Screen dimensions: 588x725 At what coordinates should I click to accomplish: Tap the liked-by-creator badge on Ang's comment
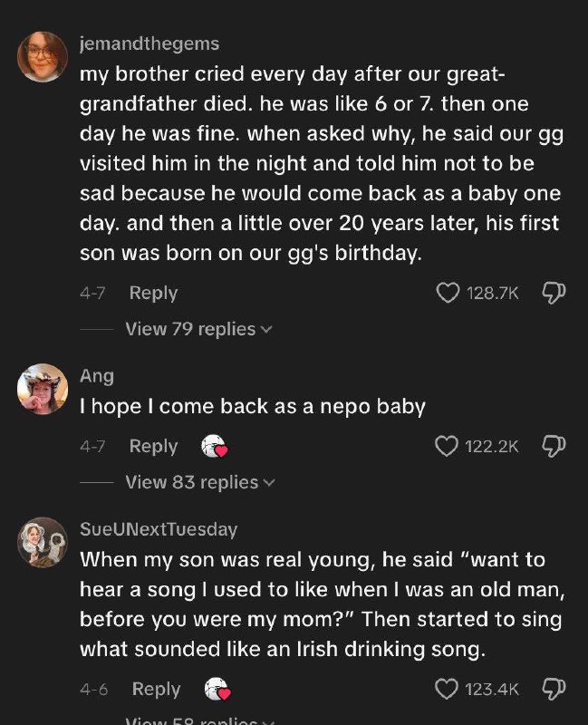click(213, 446)
